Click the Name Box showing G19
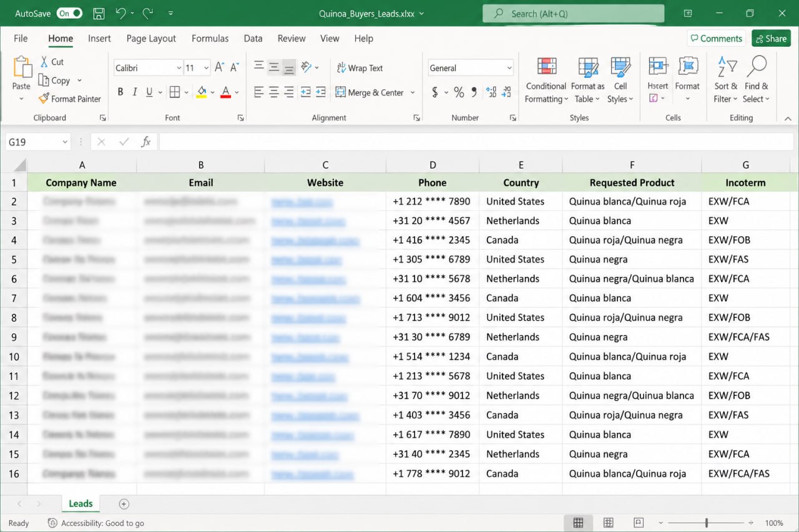Image resolution: width=799 pixels, height=532 pixels. click(37, 142)
